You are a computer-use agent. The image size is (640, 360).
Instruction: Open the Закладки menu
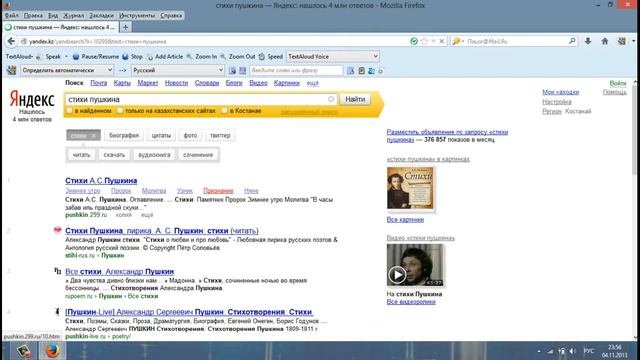(102, 16)
